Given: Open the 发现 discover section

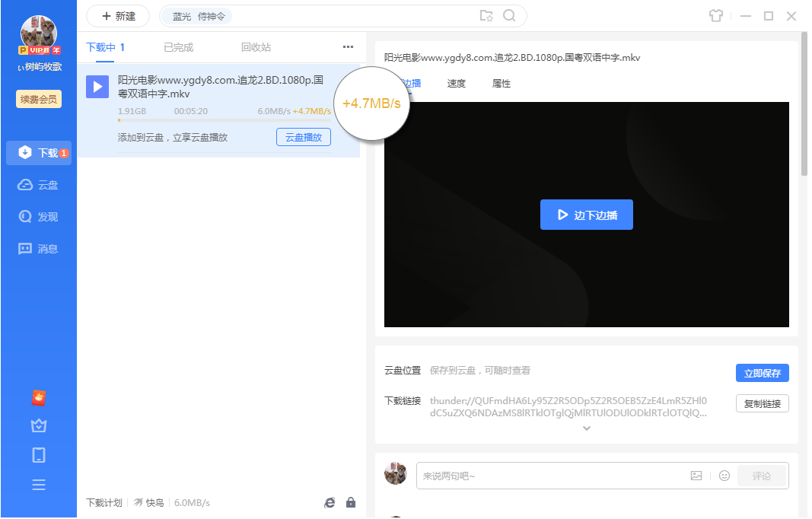Looking at the screenshot, I should tap(39, 217).
